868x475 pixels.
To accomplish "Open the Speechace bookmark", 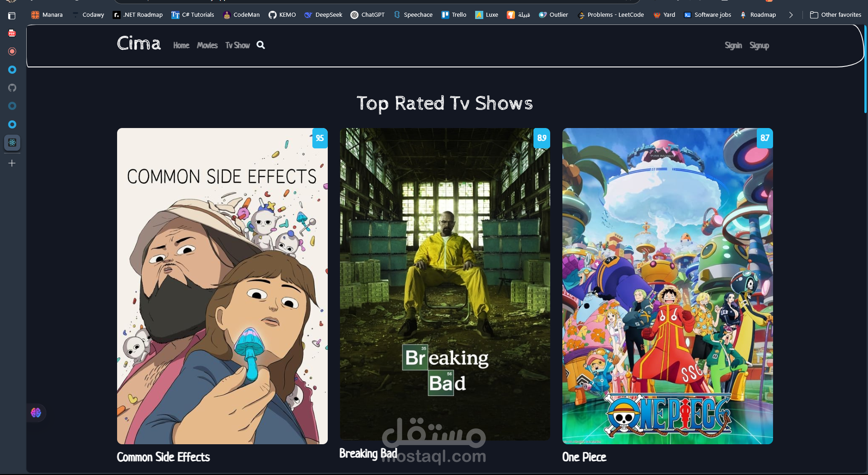I will pos(413,15).
